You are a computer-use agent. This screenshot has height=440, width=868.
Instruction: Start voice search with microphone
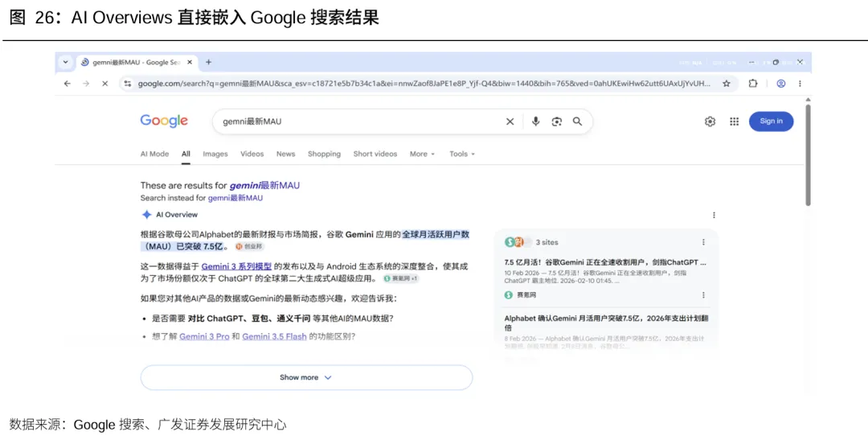535,121
